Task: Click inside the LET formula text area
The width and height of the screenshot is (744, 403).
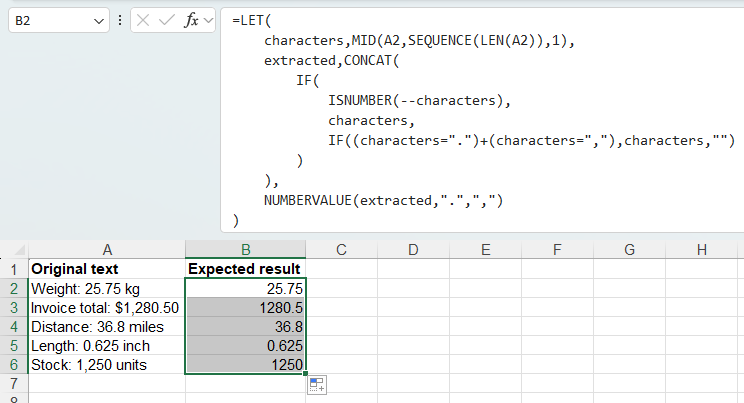Action: pyautogui.click(x=482, y=120)
